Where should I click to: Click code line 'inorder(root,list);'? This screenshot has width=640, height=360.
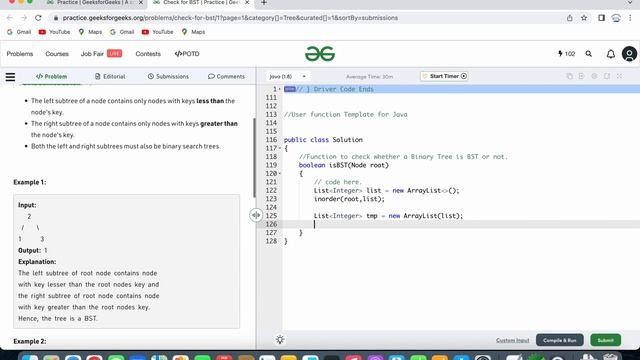[x=349, y=199]
